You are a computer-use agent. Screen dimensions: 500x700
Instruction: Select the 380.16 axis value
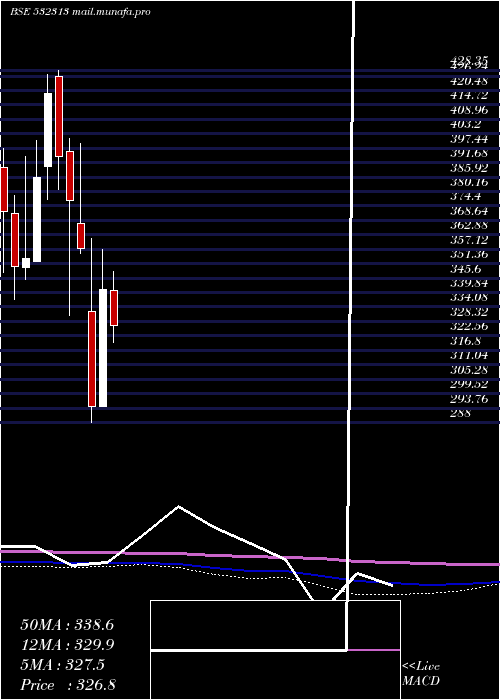click(469, 182)
